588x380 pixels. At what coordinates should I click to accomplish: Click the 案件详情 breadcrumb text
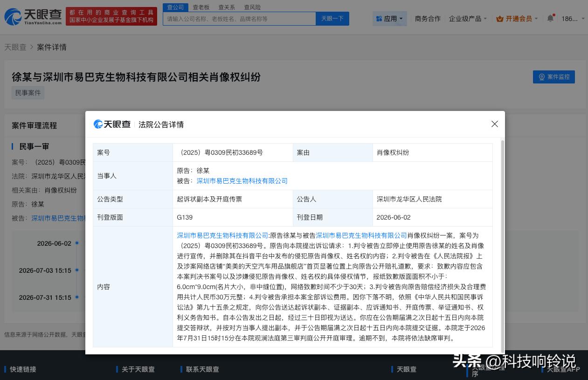[52, 47]
